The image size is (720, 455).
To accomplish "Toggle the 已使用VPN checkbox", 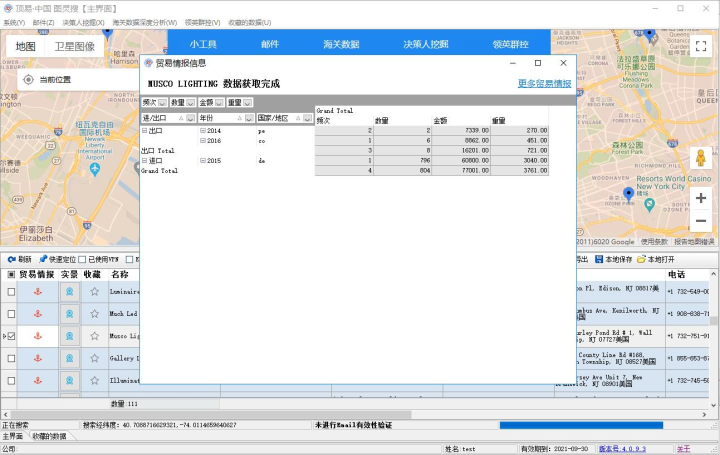I will [82, 259].
